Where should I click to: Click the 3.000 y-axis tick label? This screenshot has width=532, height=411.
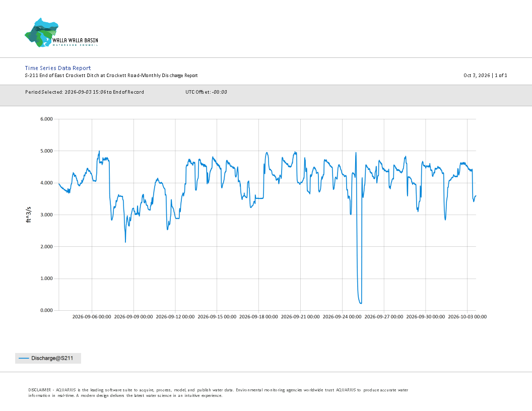coord(46,215)
